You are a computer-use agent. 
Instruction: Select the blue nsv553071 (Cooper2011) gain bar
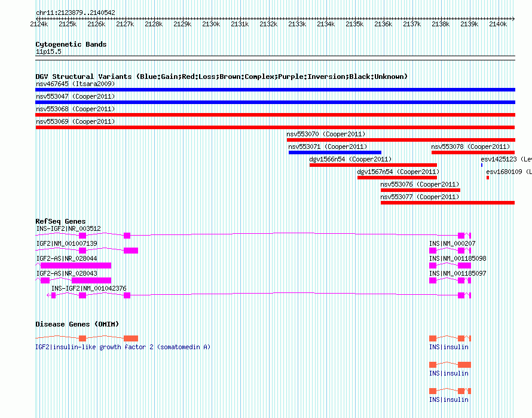(335, 152)
